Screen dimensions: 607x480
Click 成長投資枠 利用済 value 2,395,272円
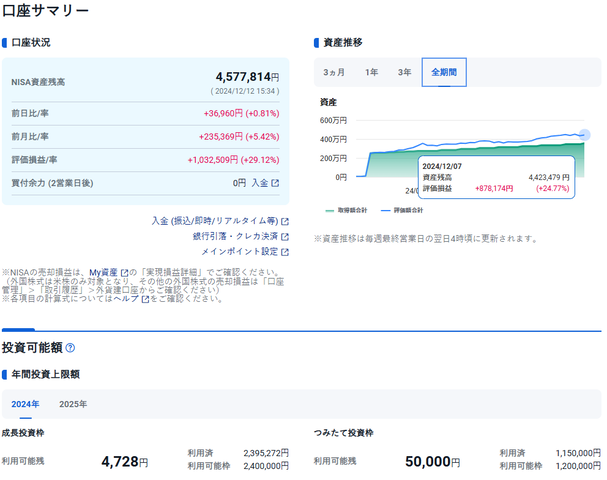(x=266, y=453)
